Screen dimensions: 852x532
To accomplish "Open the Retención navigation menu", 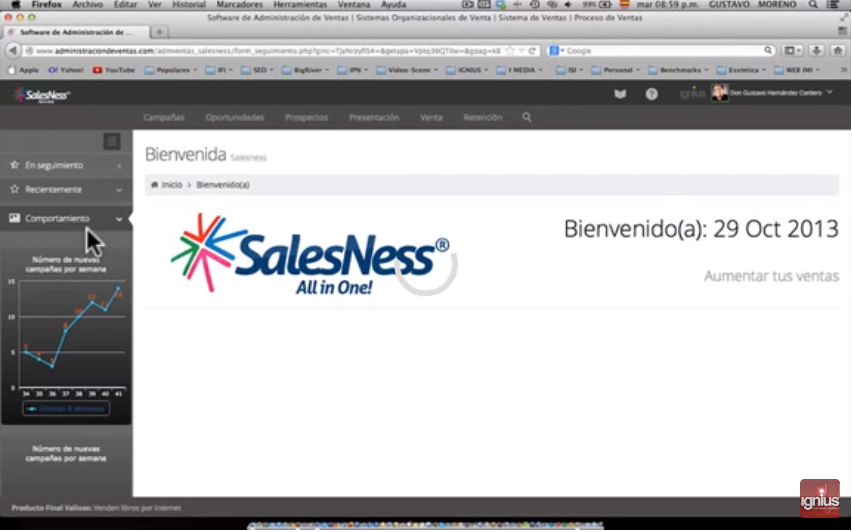I will pos(483,117).
